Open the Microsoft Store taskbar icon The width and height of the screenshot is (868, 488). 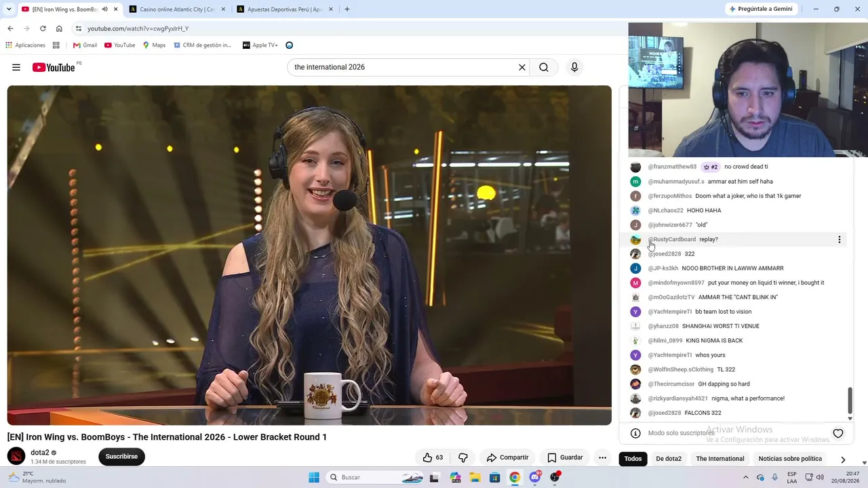click(x=495, y=477)
